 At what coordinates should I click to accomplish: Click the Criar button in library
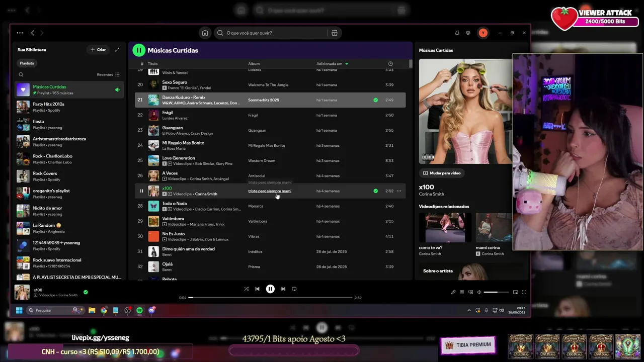pos(98,50)
